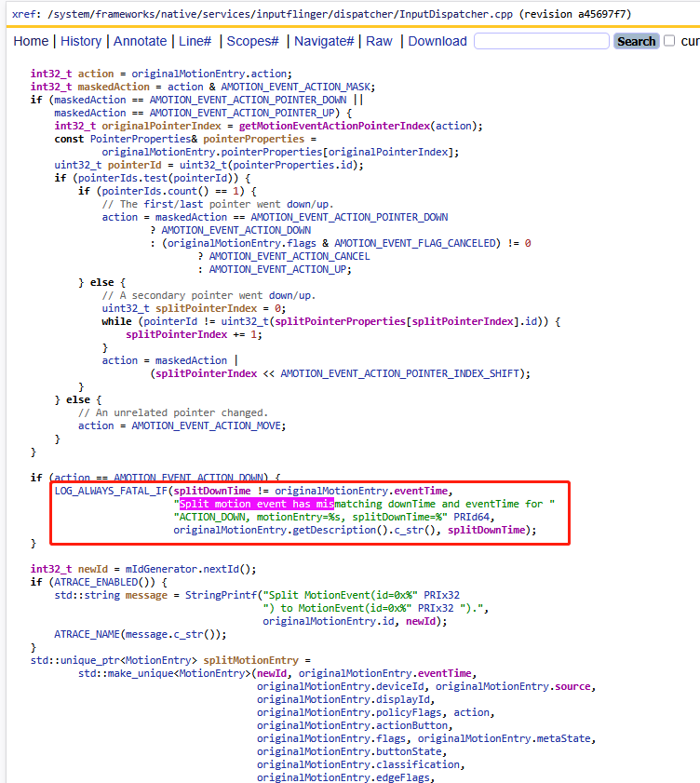Click 'originalMotionEntry.actionButton' member
This screenshot has height=783, width=700.
tap(352, 725)
